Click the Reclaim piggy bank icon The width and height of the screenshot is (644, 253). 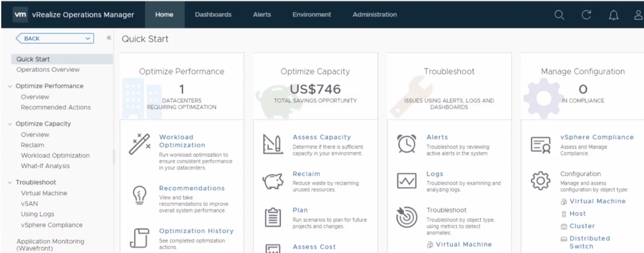pyautogui.click(x=273, y=181)
